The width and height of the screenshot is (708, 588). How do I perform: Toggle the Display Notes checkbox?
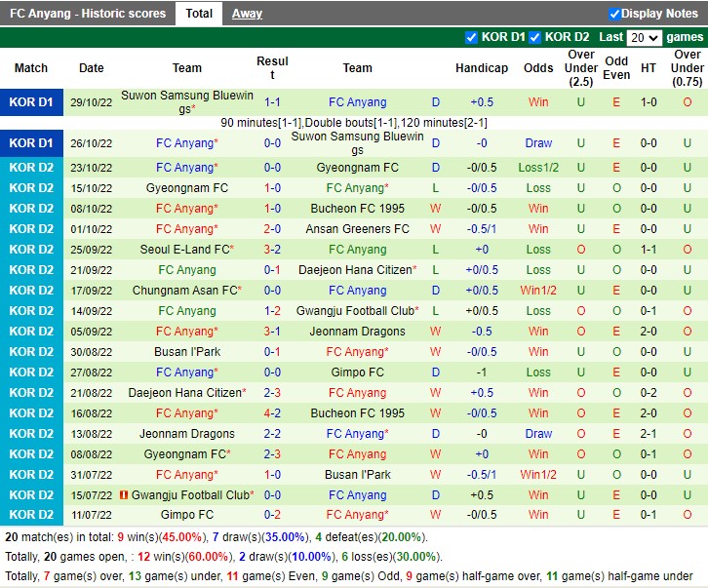tap(614, 14)
